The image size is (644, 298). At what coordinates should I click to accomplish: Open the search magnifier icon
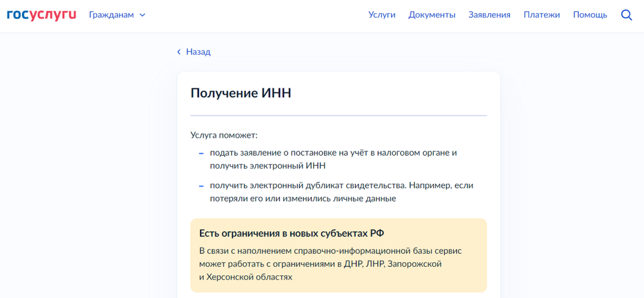(626, 15)
